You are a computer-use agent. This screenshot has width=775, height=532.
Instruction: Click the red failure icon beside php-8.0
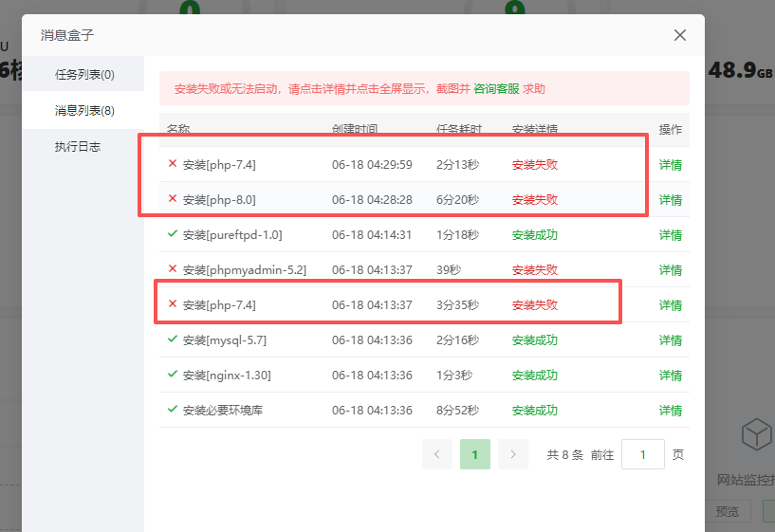point(173,198)
